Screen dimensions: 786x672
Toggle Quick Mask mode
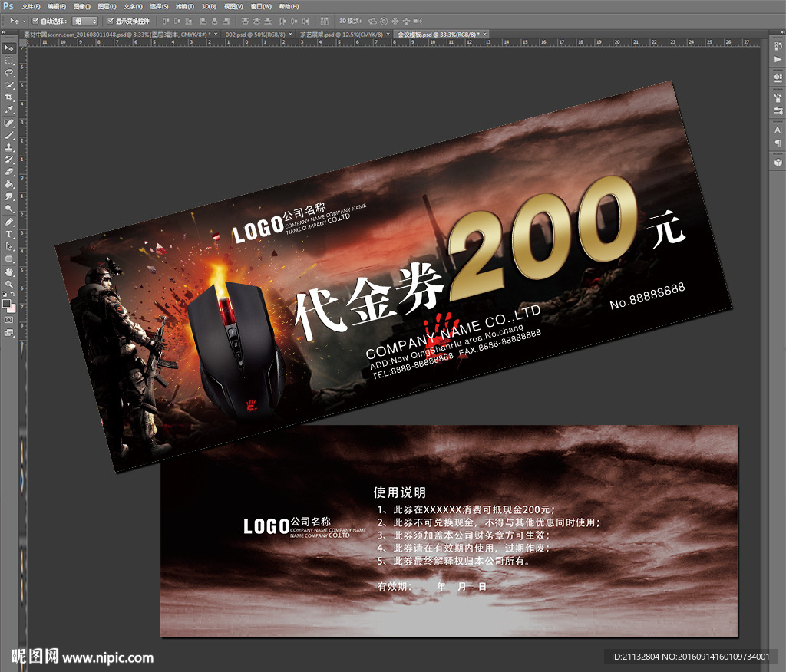(8, 320)
